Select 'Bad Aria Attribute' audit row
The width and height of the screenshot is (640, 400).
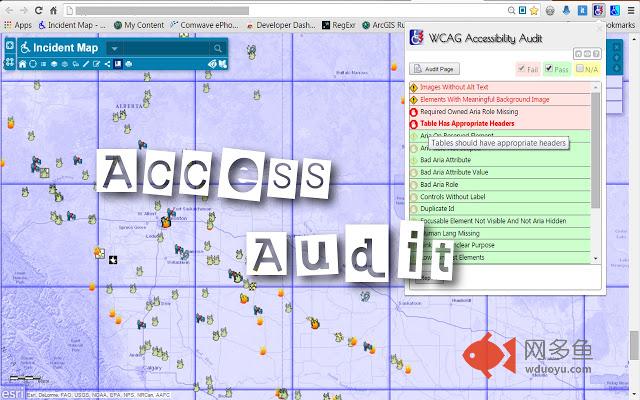pyautogui.click(x=500, y=160)
